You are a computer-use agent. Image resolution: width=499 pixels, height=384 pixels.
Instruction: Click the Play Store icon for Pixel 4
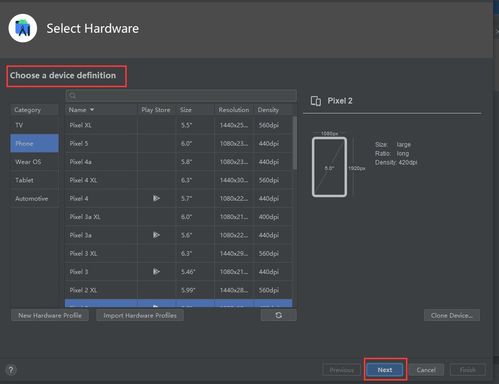pos(156,198)
